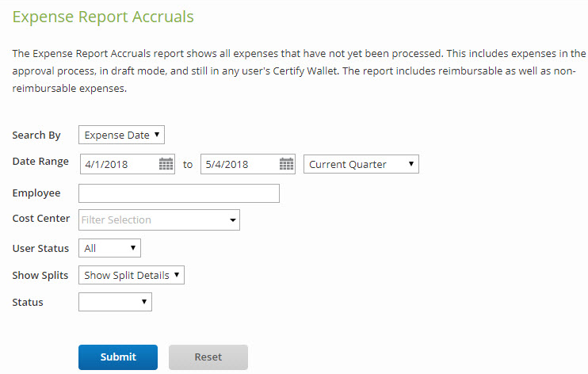Click the User Status label

41,248
